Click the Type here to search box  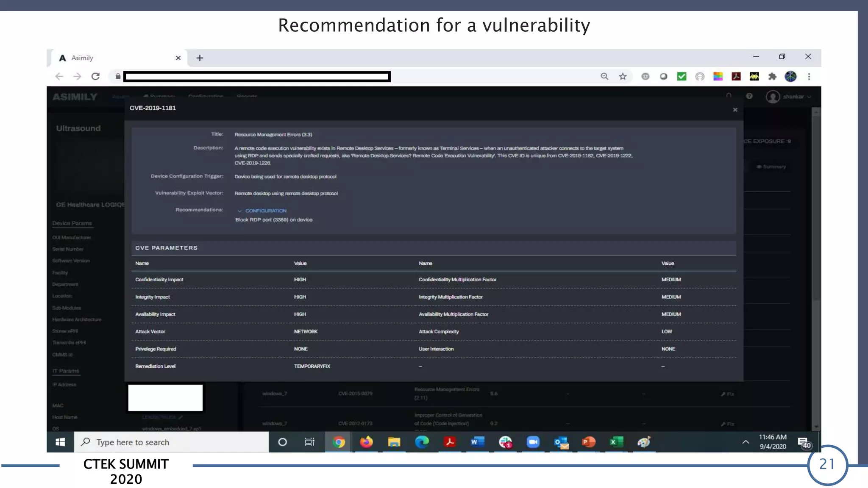[172, 442]
